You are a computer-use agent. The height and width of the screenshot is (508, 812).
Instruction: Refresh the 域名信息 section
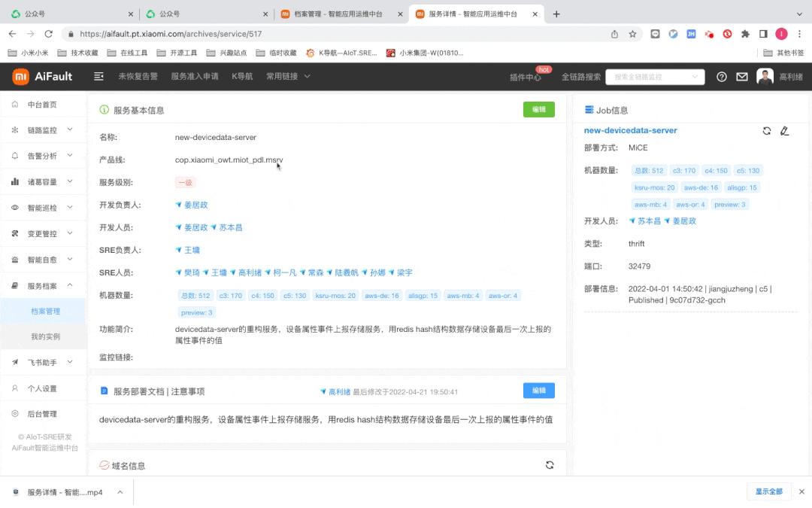(550, 464)
